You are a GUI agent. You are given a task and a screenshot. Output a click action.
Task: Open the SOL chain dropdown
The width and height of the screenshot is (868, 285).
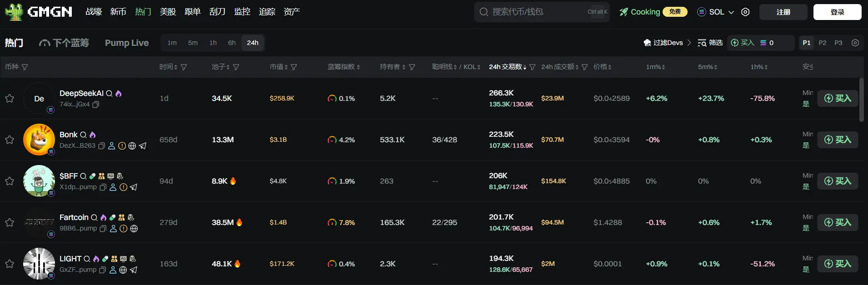point(716,12)
